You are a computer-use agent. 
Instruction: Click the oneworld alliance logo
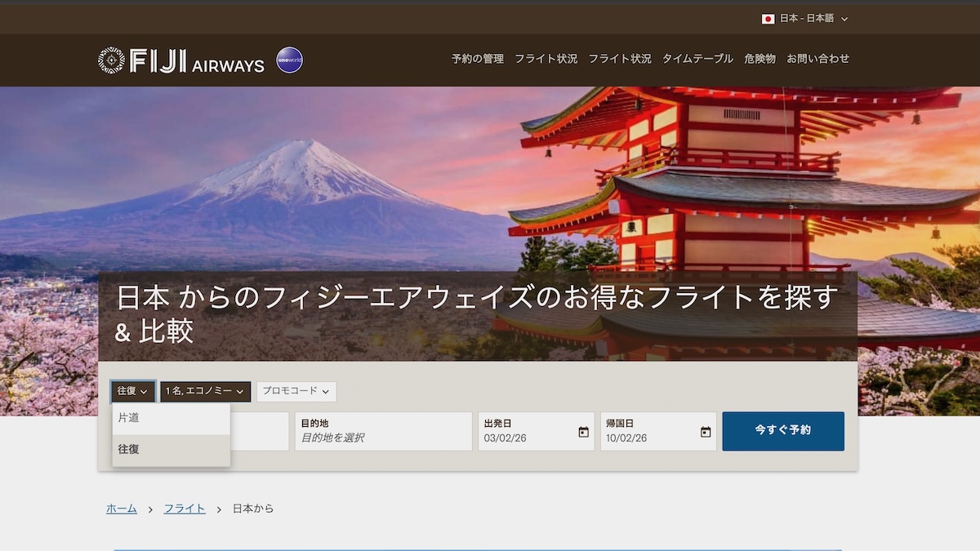click(x=289, y=60)
